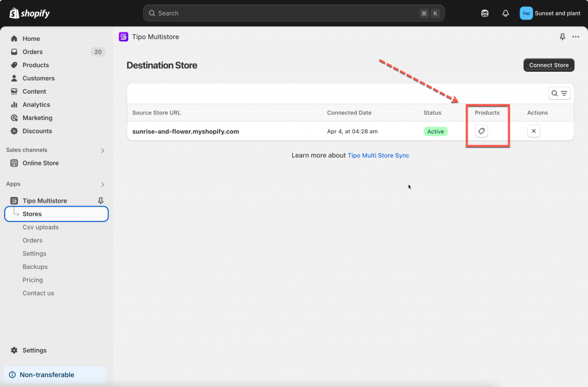The width and height of the screenshot is (588, 387).
Task: Click the Active status badge
Action: coord(435,131)
